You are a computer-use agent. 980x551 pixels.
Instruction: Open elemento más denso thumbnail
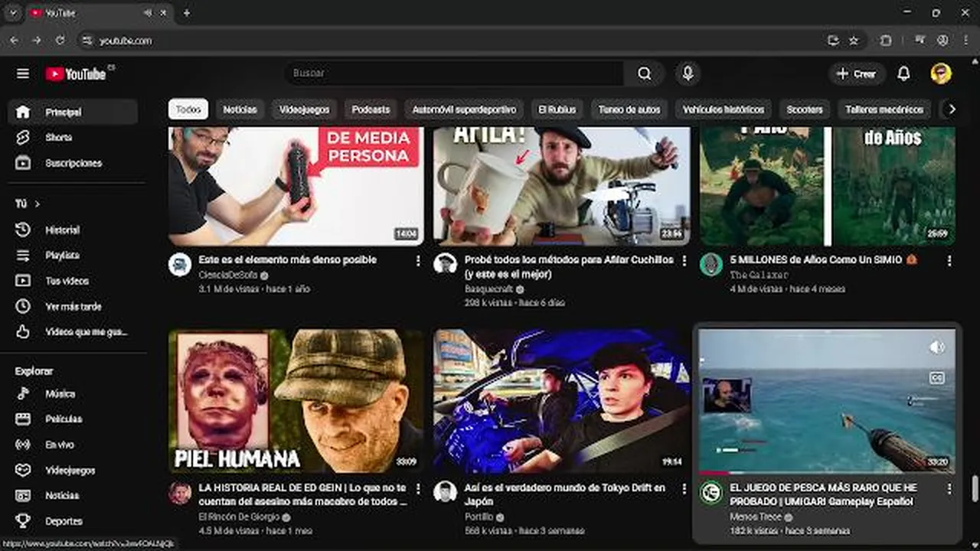pos(296,186)
